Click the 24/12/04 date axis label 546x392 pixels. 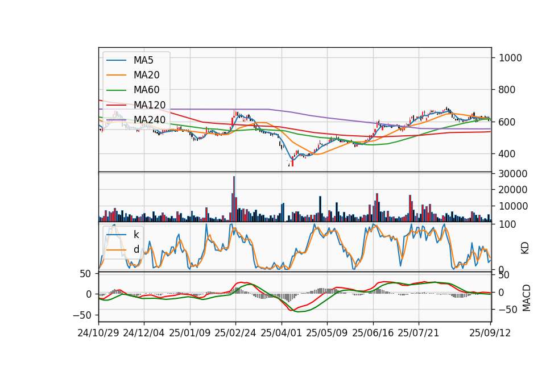144,333
